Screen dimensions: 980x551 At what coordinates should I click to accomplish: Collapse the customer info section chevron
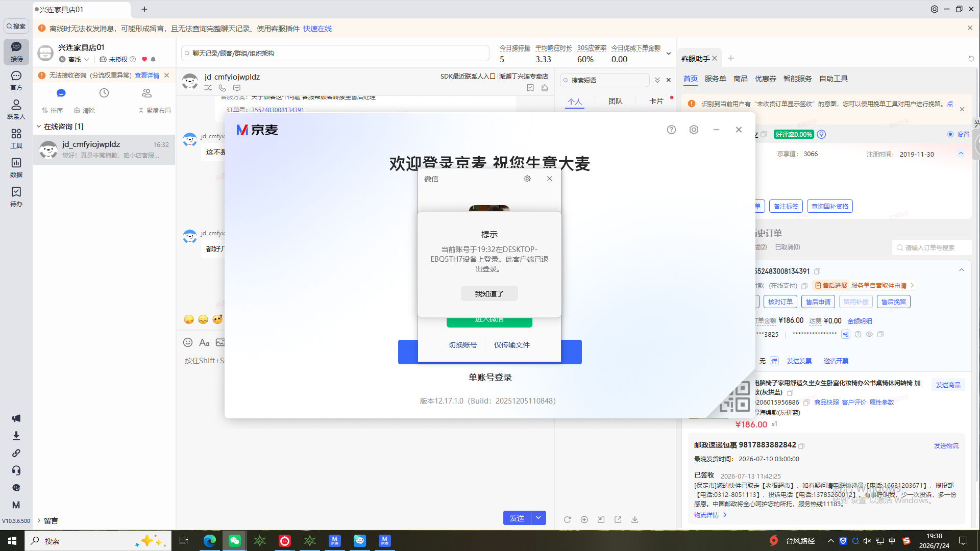click(961, 154)
